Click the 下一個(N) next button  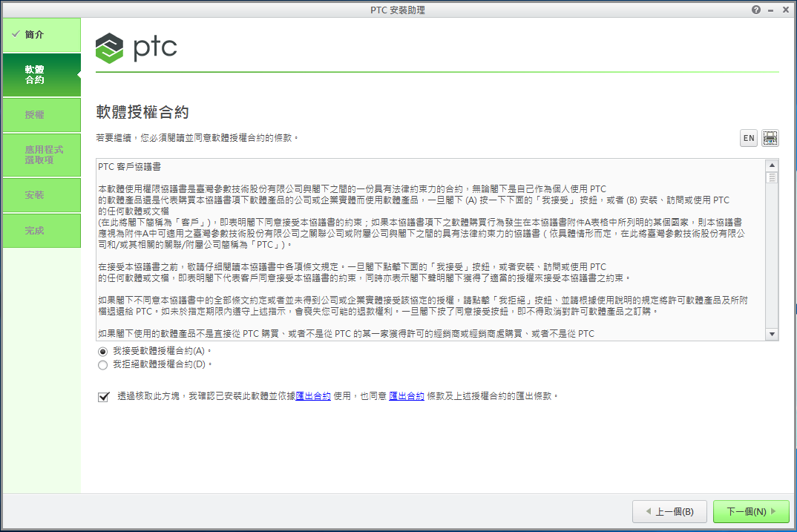tap(750, 511)
